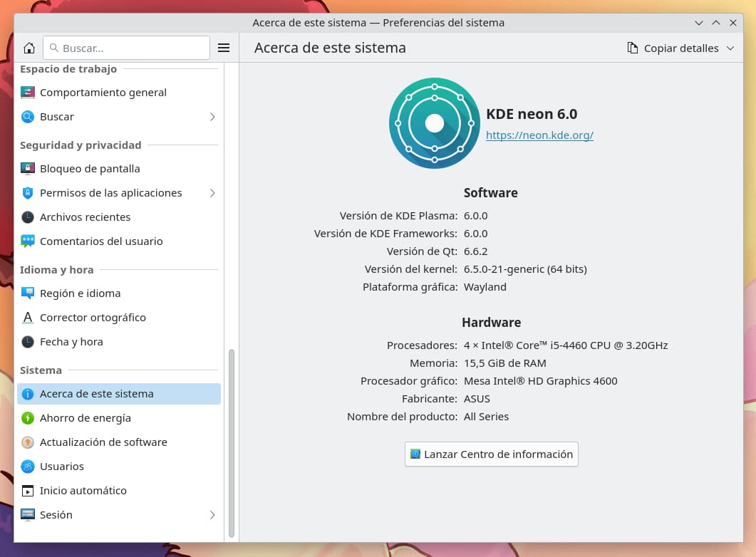Click the Archivos recientes clock icon
This screenshot has width=756, height=557.
click(28, 217)
